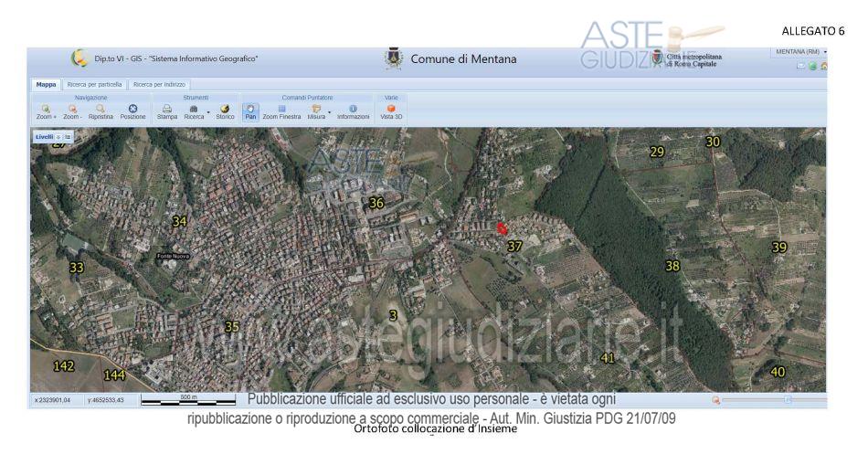Screen dimensions: 868x454
Task: Switch to Vista 3D
Action: tap(392, 111)
